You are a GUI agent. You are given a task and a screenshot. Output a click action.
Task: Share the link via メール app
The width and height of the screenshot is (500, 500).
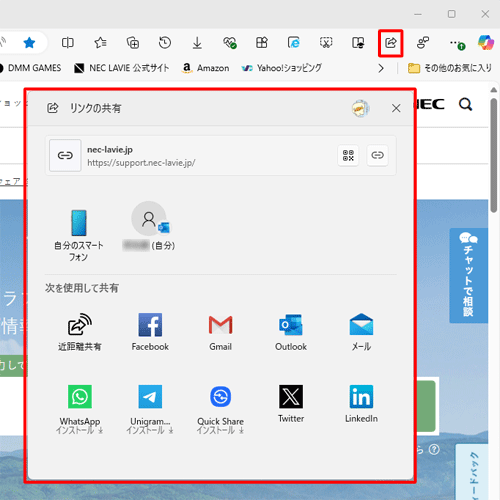tap(361, 332)
